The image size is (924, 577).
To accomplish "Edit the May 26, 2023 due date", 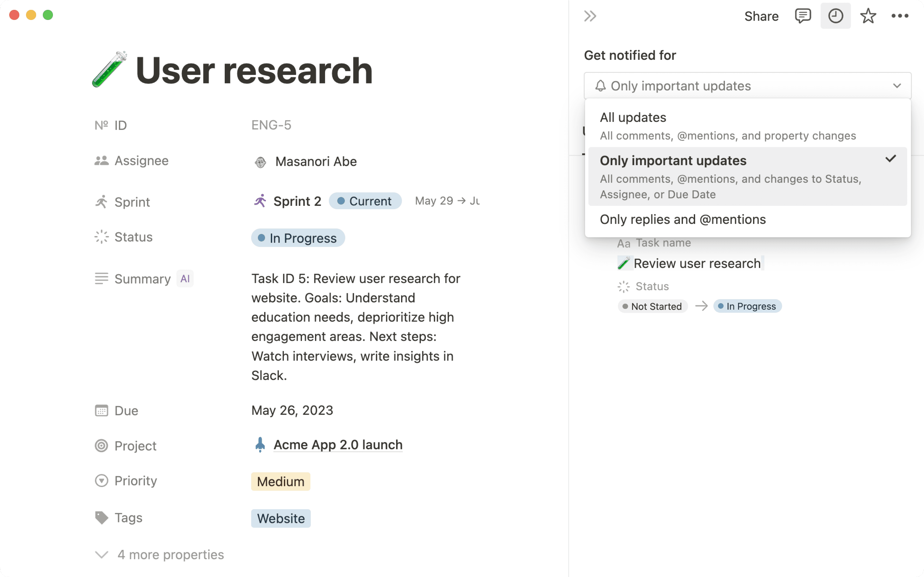I will click(292, 410).
